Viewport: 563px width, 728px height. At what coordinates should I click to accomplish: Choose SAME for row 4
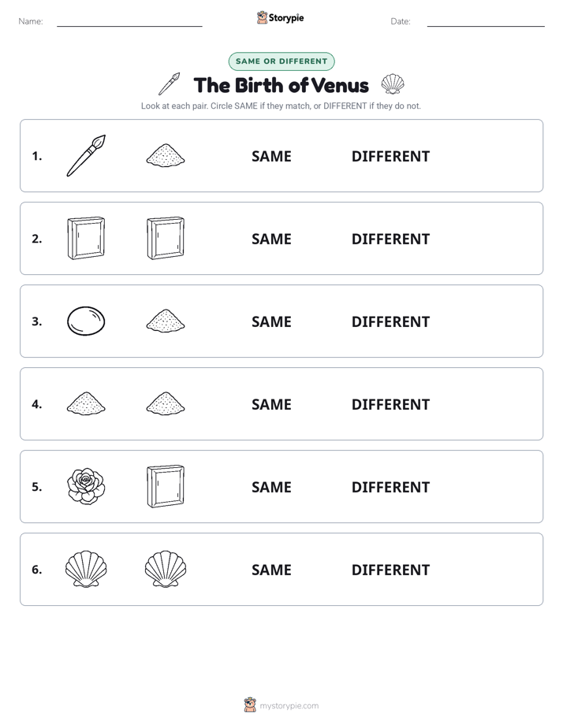click(271, 404)
